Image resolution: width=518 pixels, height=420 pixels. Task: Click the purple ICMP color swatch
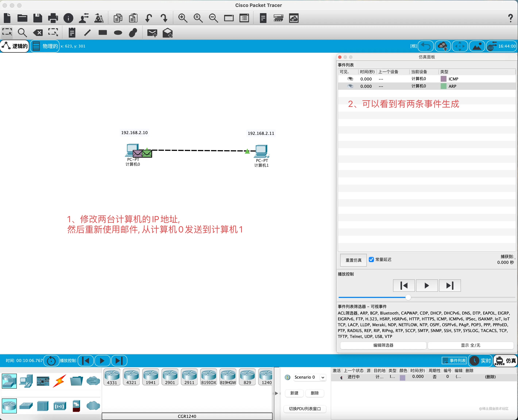tap(444, 79)
